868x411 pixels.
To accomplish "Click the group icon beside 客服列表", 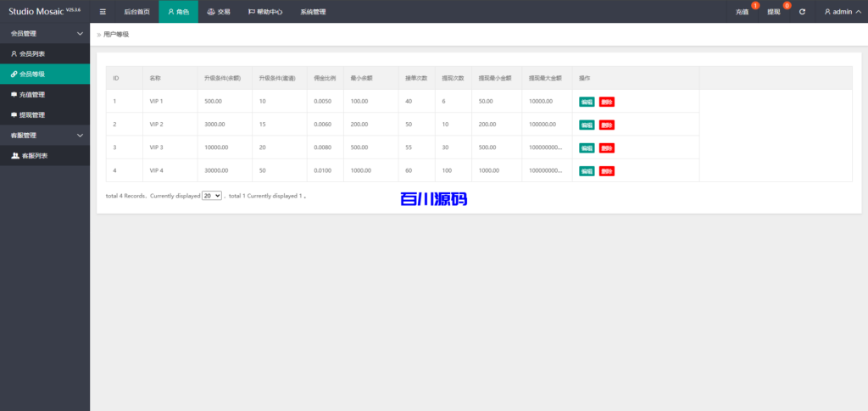I will 15,156.
